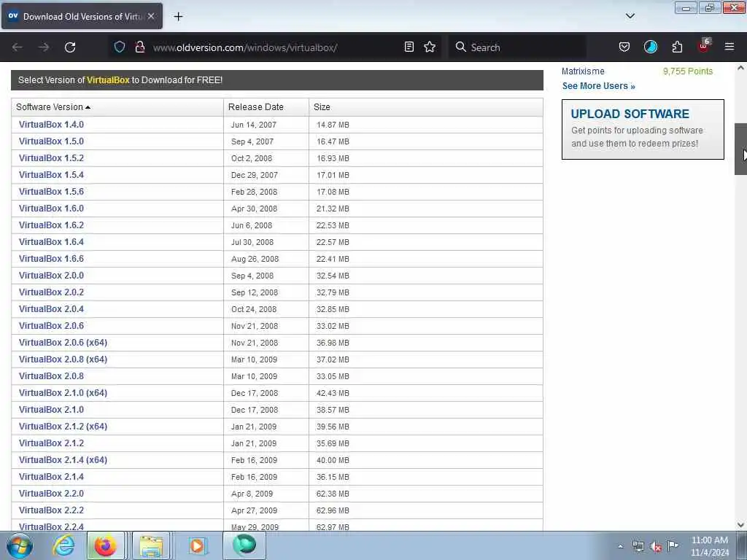Click the 9,755 Points text
747x560 pixels.
(x=687, y=71)
